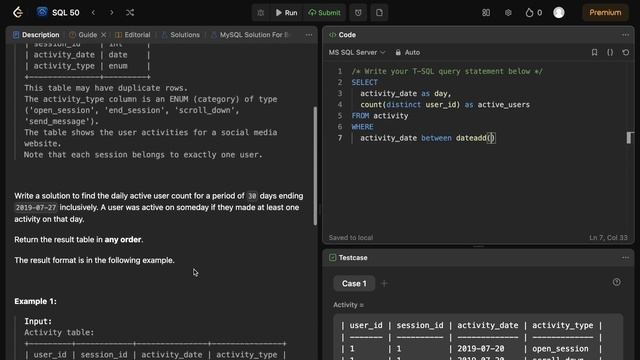The height and width of the screenshot is (360, 640).
Task: Open the SQL 50 study plan list
Action: coord(58,12)
